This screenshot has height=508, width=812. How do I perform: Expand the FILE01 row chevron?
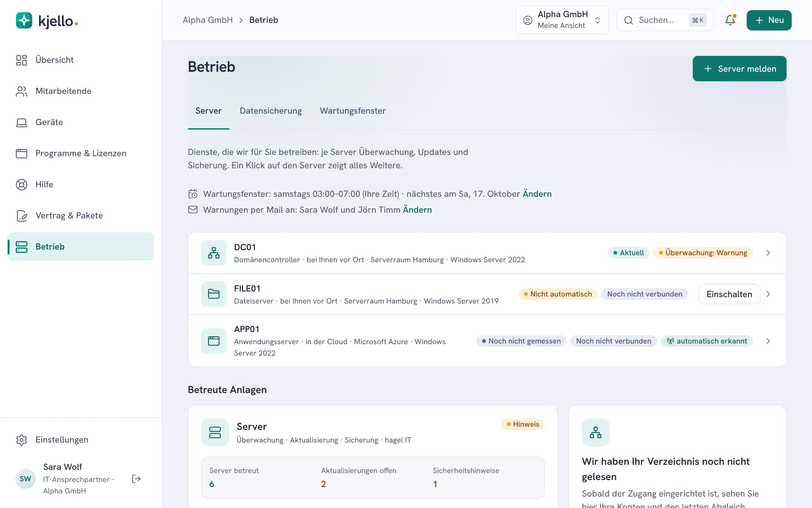pos(768,294)
